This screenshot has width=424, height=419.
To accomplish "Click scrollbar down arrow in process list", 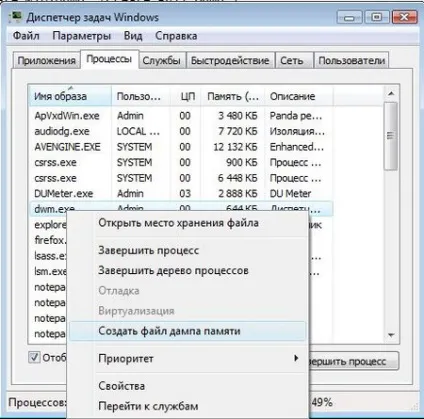I will coord(391,335).
